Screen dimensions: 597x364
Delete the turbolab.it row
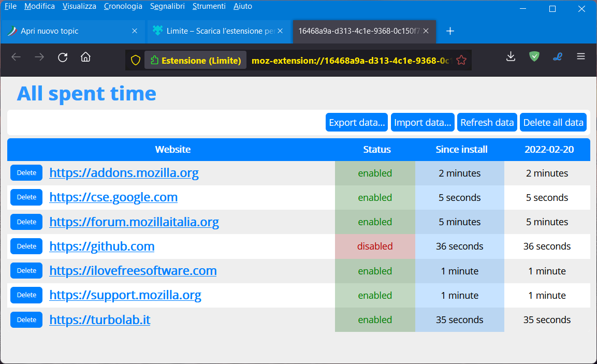click(26, 320)
